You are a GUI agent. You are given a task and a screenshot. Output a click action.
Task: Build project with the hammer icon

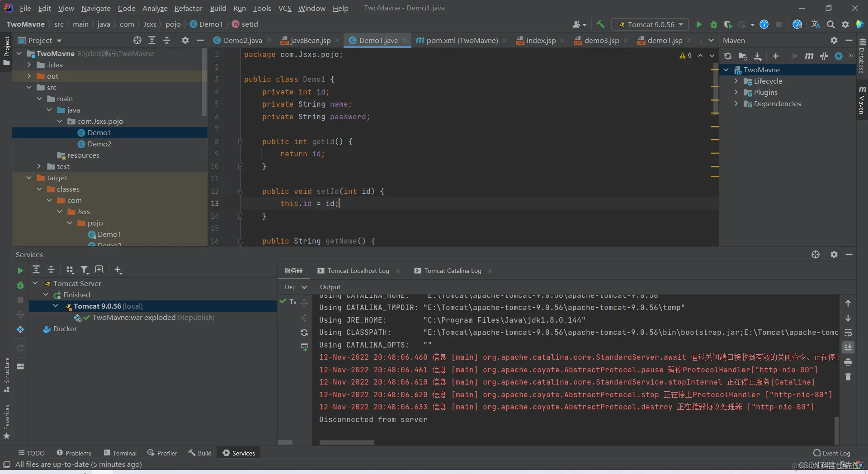600,24
